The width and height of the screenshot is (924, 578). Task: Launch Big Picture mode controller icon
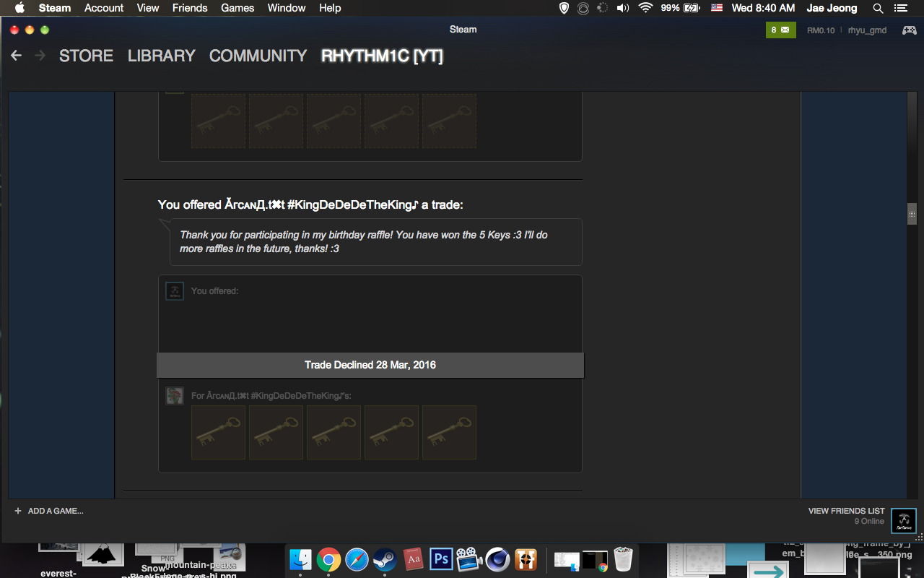(x=909, y=30)
